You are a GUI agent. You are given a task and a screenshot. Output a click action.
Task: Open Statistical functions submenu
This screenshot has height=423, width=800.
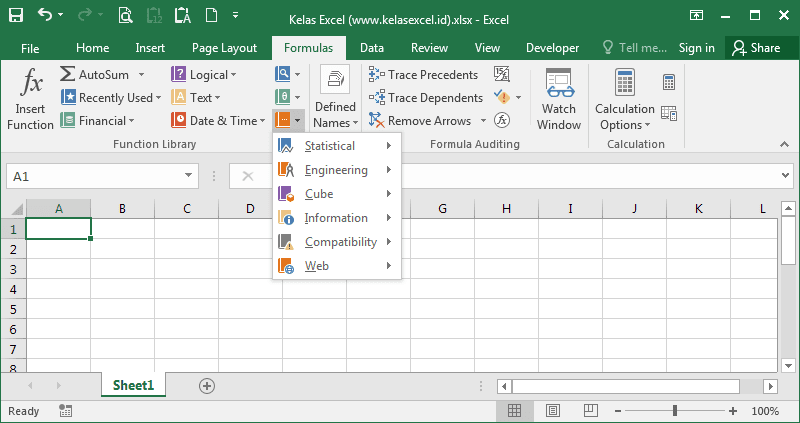click(x=337, y=146)
